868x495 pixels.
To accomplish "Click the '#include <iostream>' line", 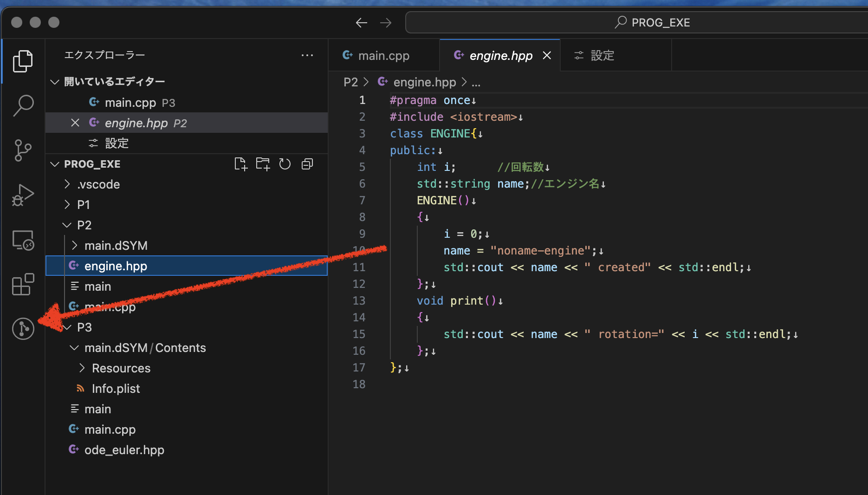I will pyautogui.click(x=453, y=117).
